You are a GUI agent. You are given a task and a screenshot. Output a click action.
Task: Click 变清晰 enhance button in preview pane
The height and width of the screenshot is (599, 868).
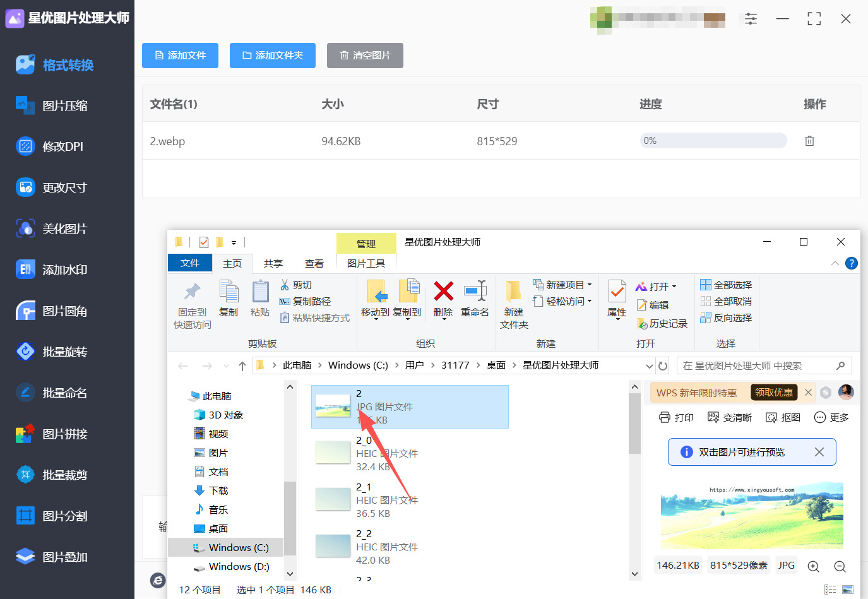730,417
